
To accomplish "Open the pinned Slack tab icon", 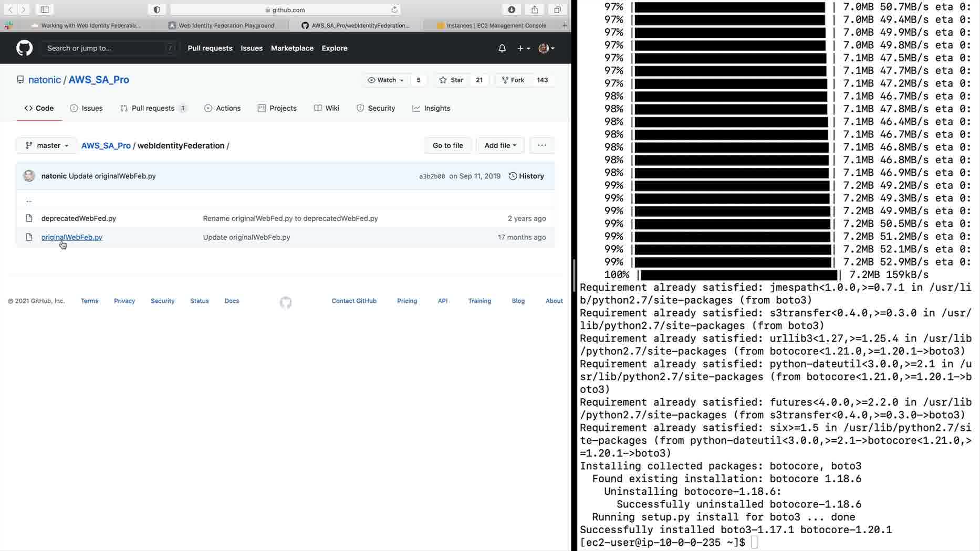I will click(8, 25).
